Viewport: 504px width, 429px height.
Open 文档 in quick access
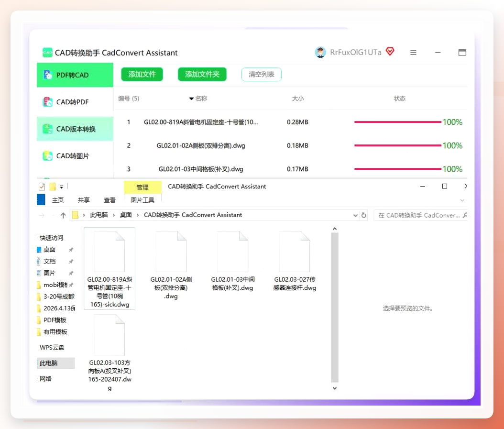50,262
